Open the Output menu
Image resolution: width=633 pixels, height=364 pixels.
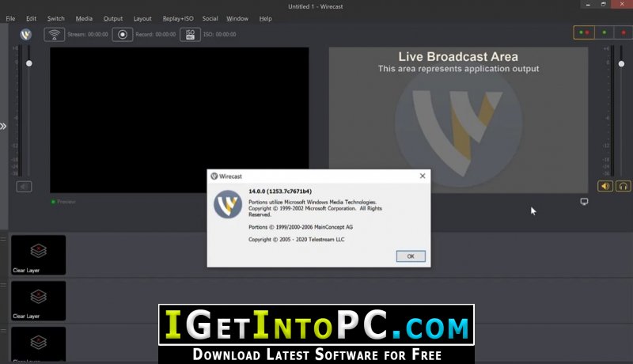pos(113,18)
